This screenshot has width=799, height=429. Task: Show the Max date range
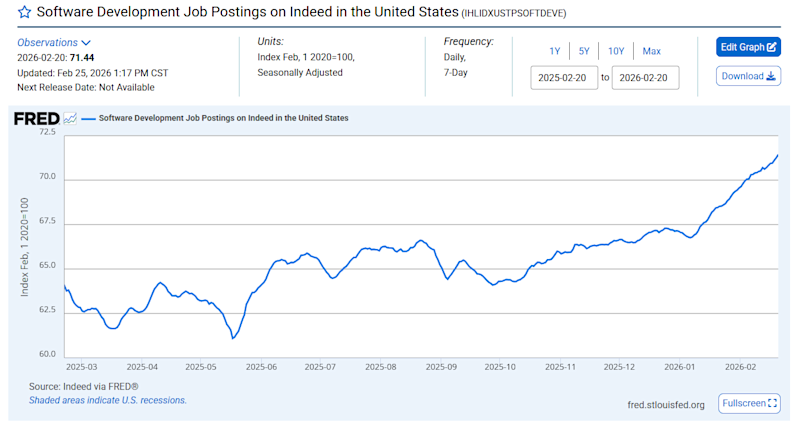coord(651,51)
